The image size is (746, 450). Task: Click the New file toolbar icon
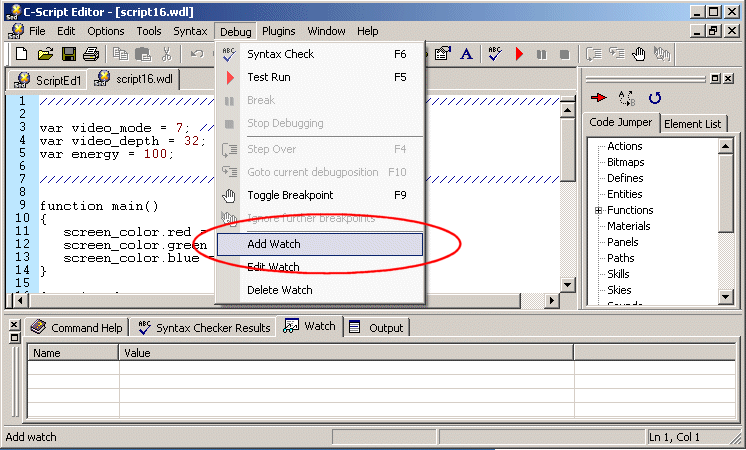(21, 54)
